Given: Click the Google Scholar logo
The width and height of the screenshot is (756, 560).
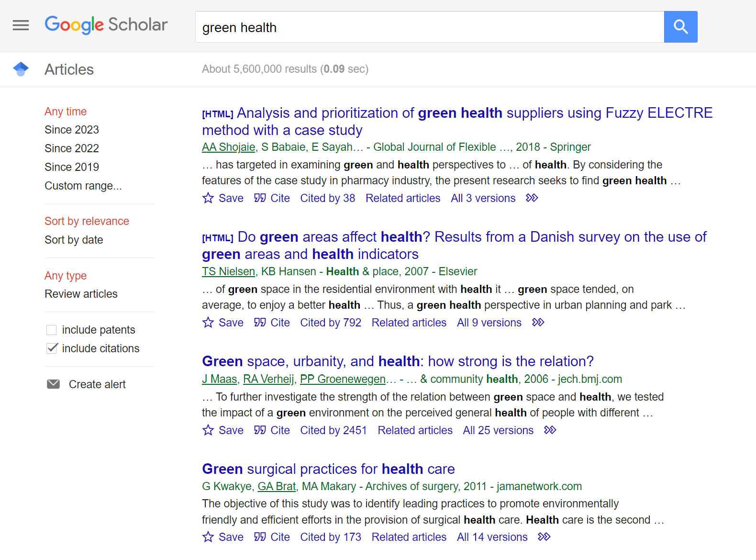Looking at the screenshot, I should (x=106, y=25).
